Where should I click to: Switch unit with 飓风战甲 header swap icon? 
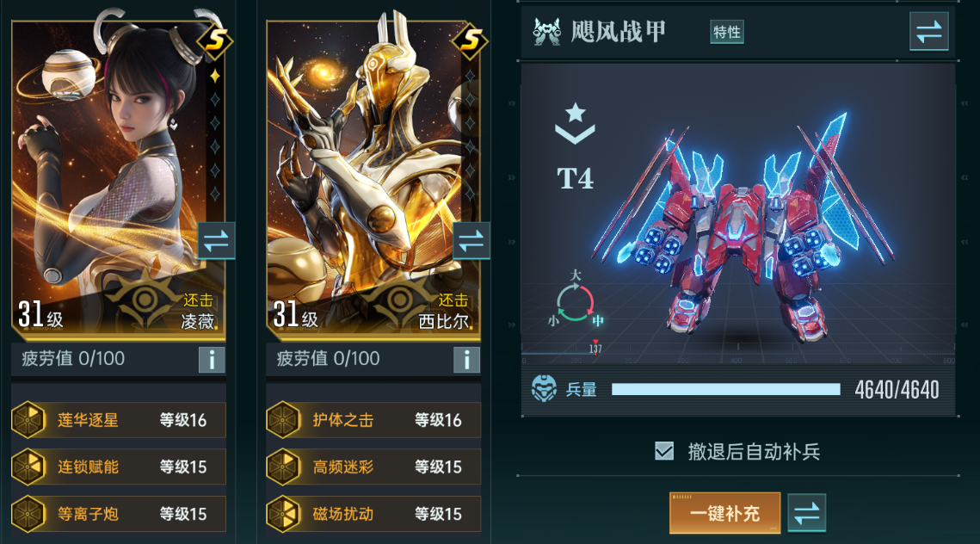[x=928, y=31]
